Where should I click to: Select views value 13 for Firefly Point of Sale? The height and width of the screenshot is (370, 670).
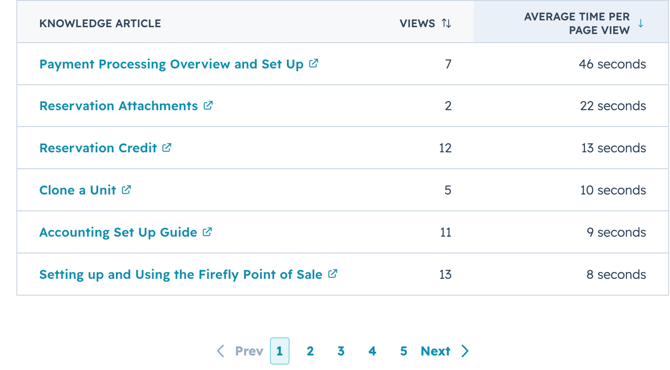coord(445,274)
